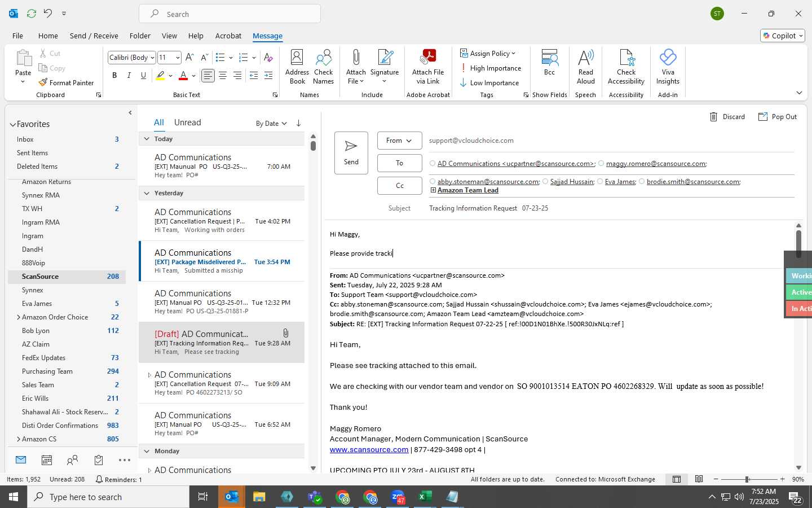Apply underline formatting
This screenshot has height=508, width=812.
click(x=144, y=75)
